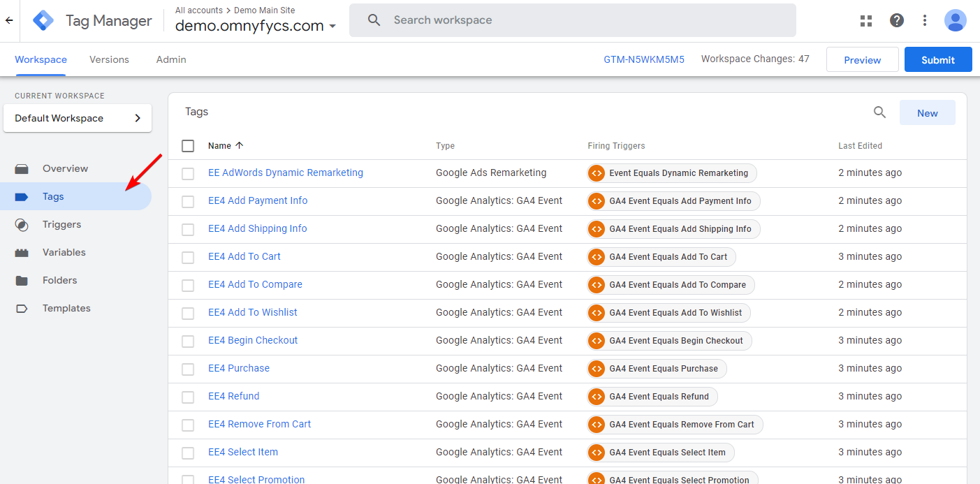
Task: Click the orange trigger icon for Begin Checkout
Action: 596,341
